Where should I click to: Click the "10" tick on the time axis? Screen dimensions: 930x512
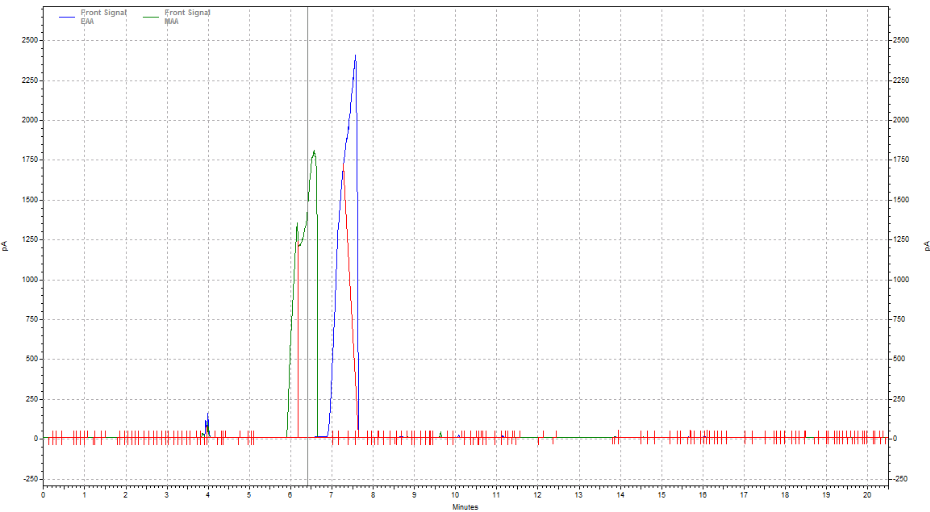pyautogui.click(x=455, y=495)
